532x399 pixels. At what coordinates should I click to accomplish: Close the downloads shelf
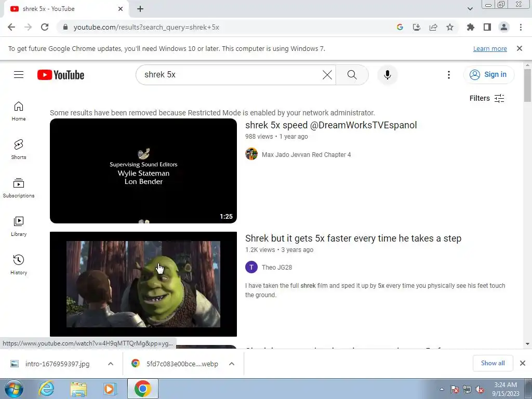[523, 363]
